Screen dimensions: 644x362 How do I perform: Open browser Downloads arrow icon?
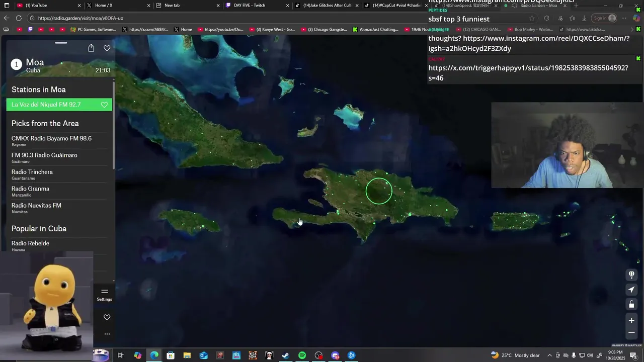coord(584,18)
